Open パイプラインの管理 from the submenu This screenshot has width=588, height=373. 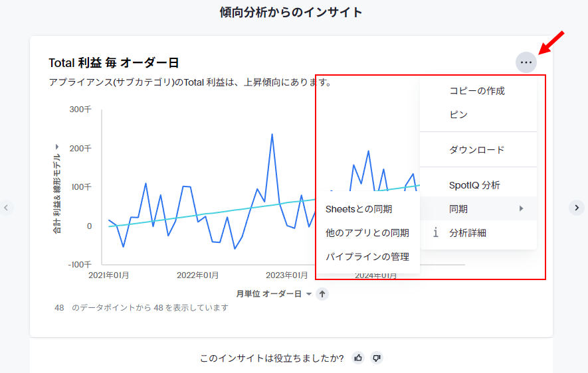click(x=367, y=257)
